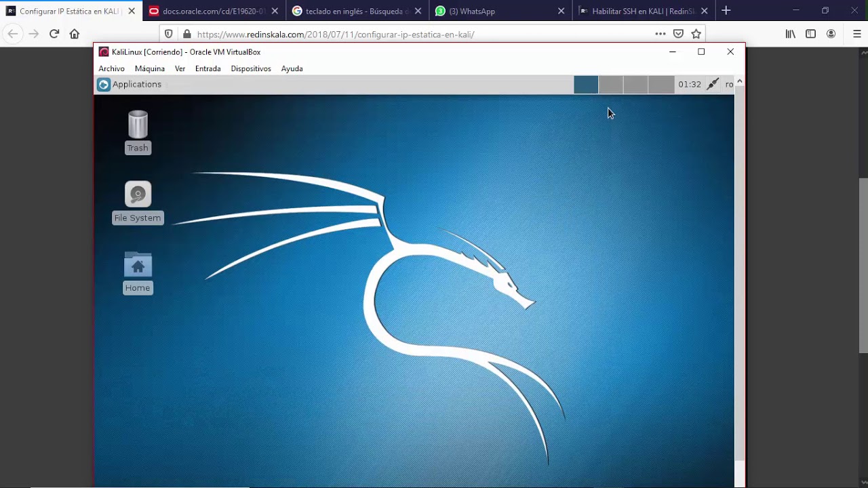This screenshot has height=488, width=868.
Task: Open the Archivo menu in VirtualBox
Action: click(x=111, y=68)
